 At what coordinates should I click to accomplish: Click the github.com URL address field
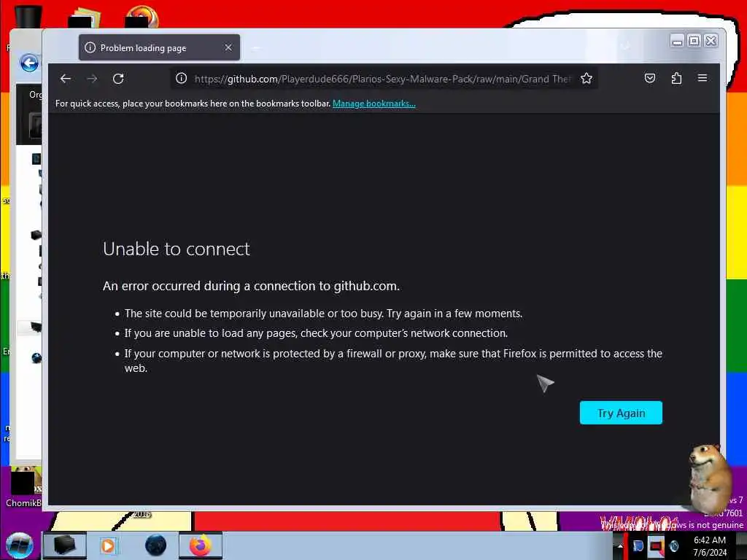[382, 79]
